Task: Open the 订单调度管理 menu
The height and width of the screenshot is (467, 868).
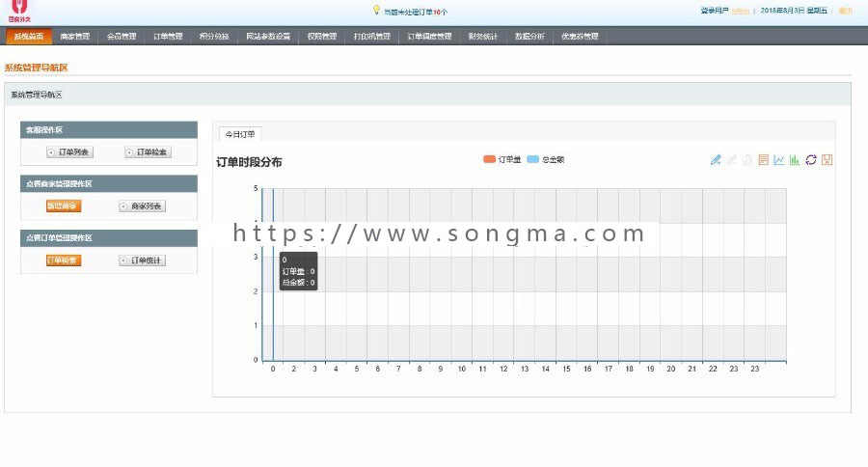Action: pos(429,36)
